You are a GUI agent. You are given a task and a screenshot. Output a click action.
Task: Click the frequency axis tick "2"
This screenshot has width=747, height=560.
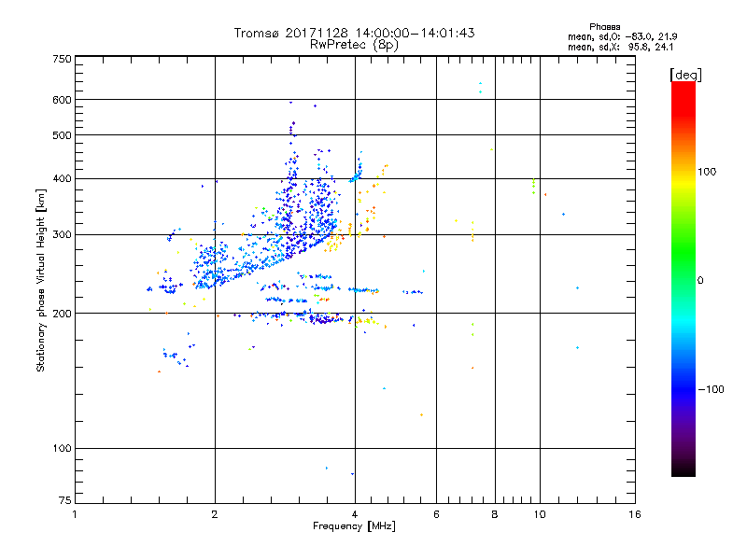(x=215, y=514)
